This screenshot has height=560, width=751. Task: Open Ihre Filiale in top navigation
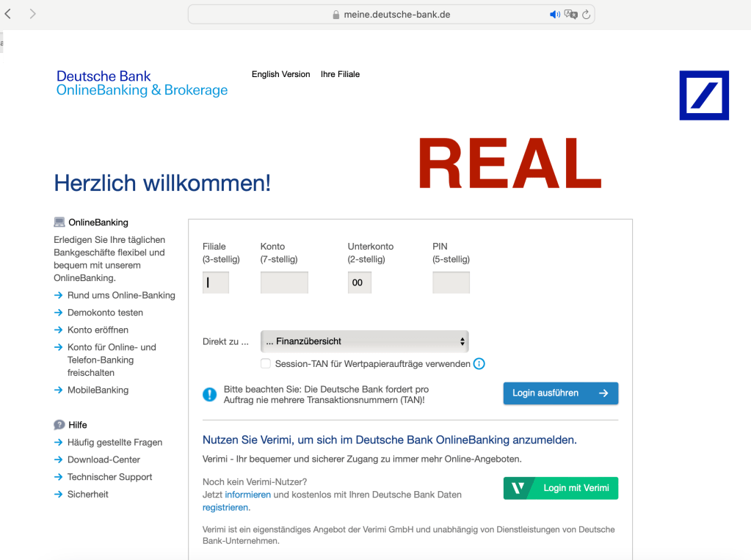[x=340, y=74]
